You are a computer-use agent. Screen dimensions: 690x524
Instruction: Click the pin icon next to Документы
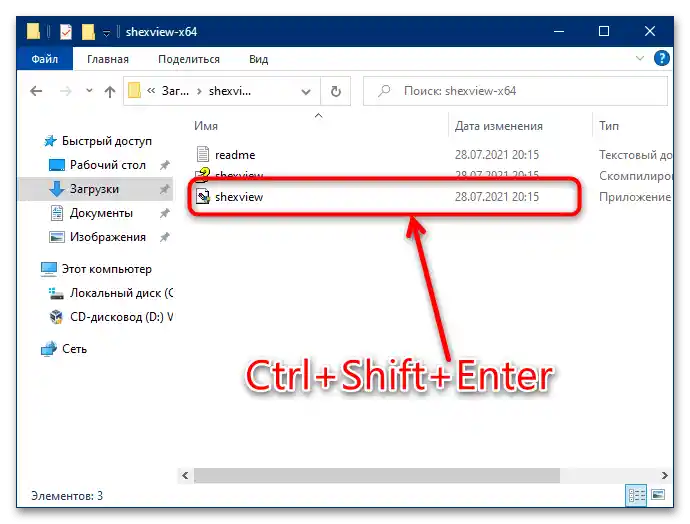pos(164,213)
